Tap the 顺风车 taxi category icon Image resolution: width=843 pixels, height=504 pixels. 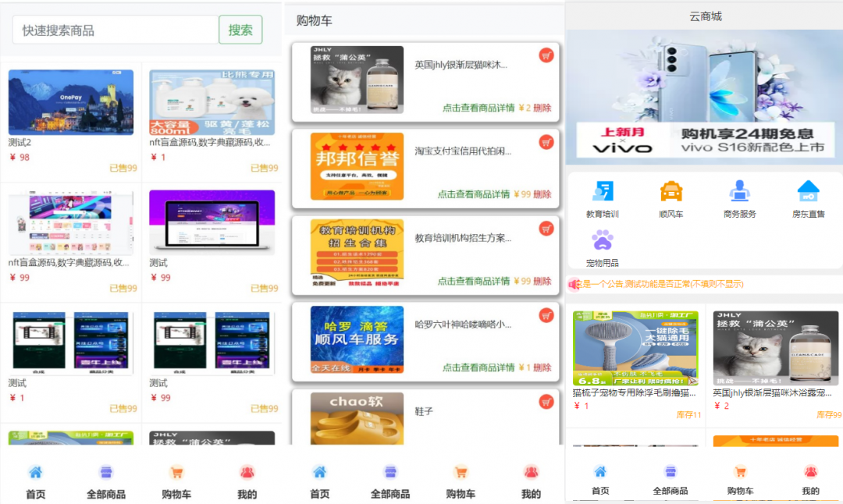[x=670, y=192]
